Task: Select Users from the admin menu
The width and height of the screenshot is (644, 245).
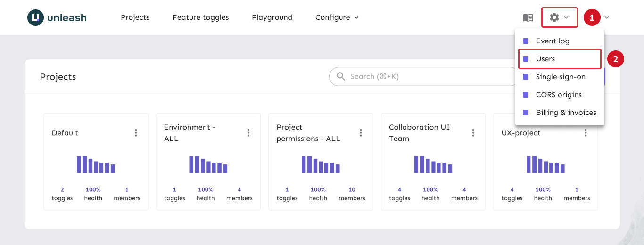Action: (545, 59)
